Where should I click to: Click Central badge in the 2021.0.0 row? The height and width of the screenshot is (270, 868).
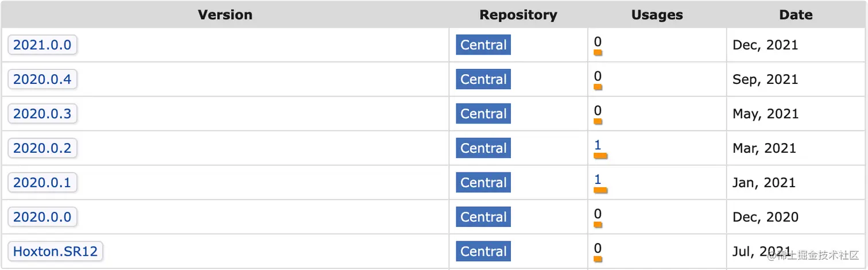click(x=483, y=45)
